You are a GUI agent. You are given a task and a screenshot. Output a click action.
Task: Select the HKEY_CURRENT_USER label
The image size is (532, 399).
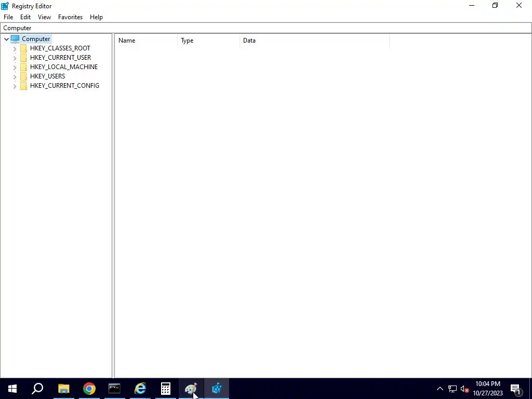60,57
